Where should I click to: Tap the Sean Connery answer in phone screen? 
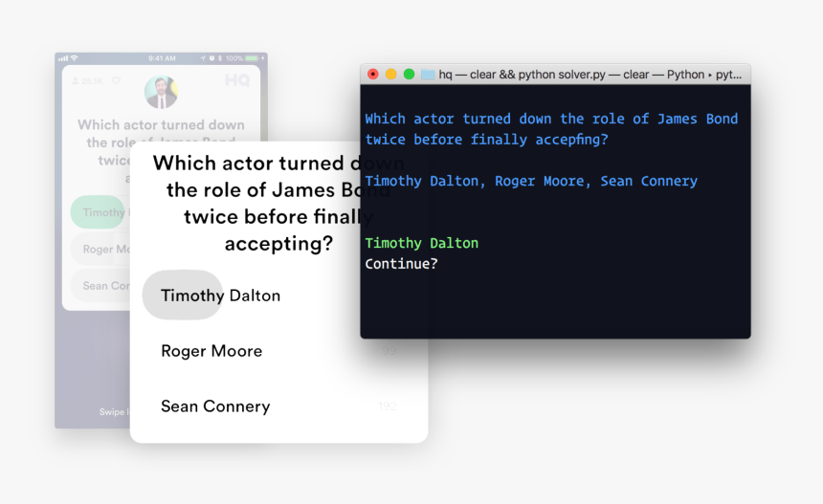(x=100, y=286)
